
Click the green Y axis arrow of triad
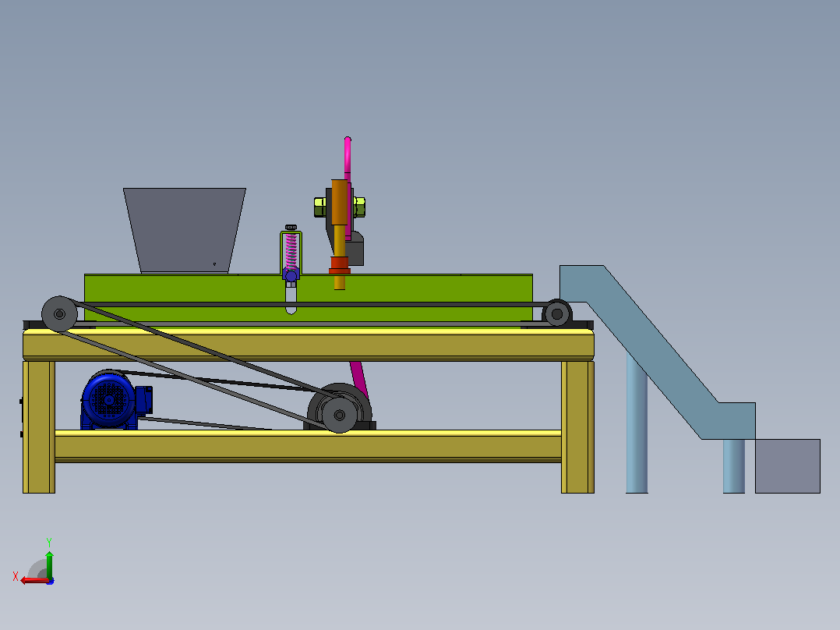click(x=49, y=564)
